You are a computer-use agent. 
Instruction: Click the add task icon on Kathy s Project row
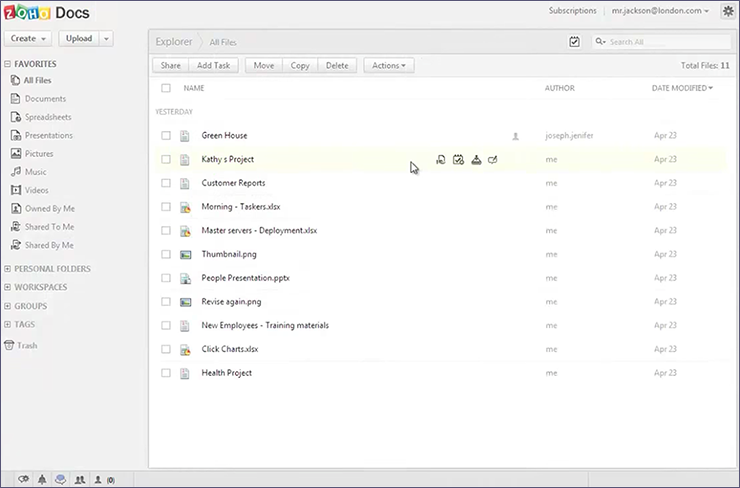point(458,160)
